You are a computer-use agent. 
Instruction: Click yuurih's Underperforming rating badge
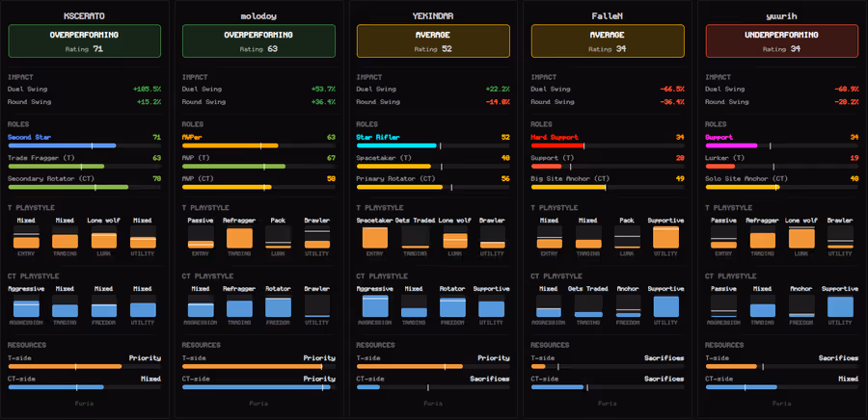click(782, 40)
